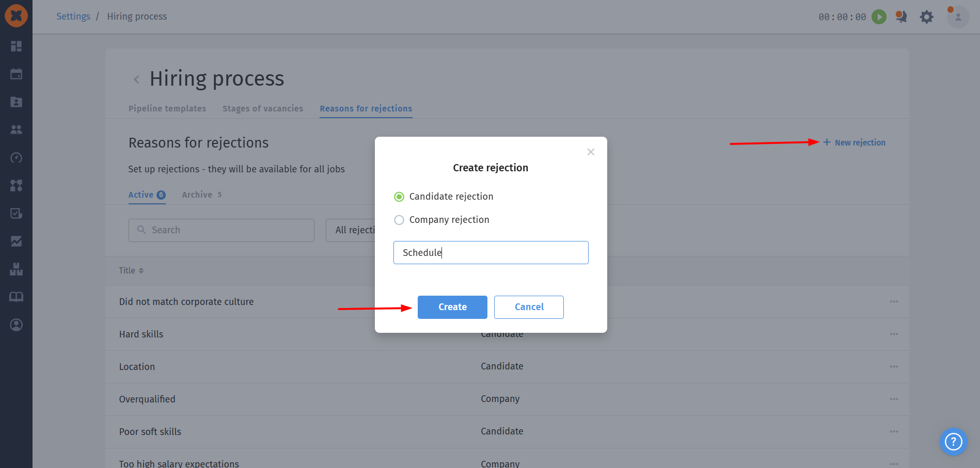
Task: Open the help question mark bubble
Action: coord(953,442)
